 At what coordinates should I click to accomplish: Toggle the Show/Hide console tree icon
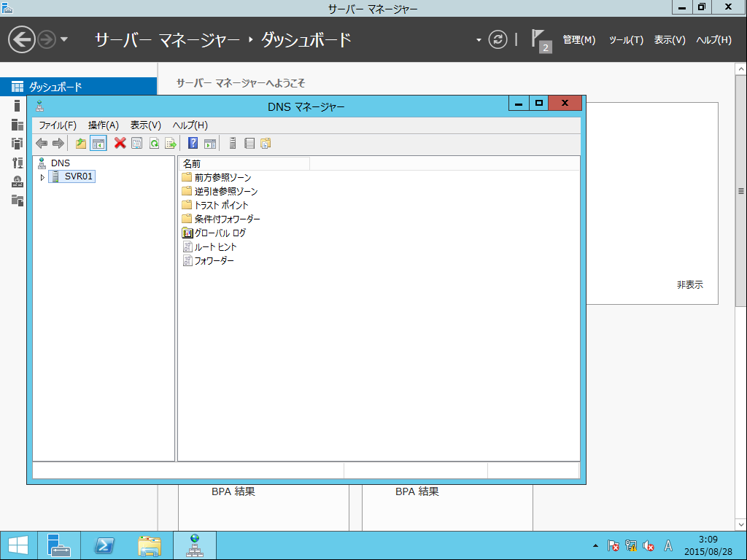[98, 143]
